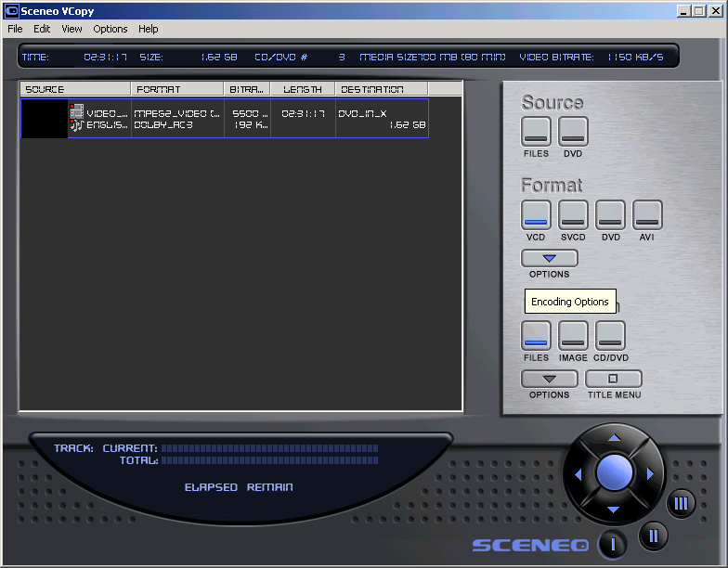Click the Destination column header
This screenshot has height=568, width=728.
(381, 89)
